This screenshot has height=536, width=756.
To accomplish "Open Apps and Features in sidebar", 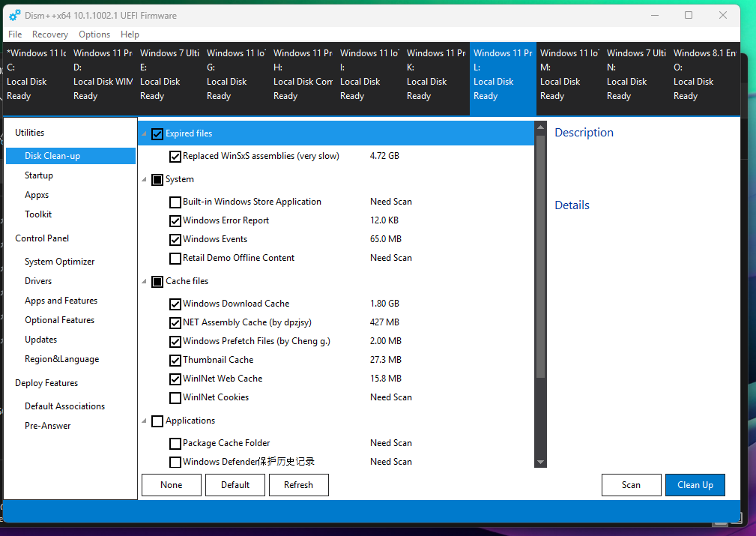I will click(x=61, y=301).
